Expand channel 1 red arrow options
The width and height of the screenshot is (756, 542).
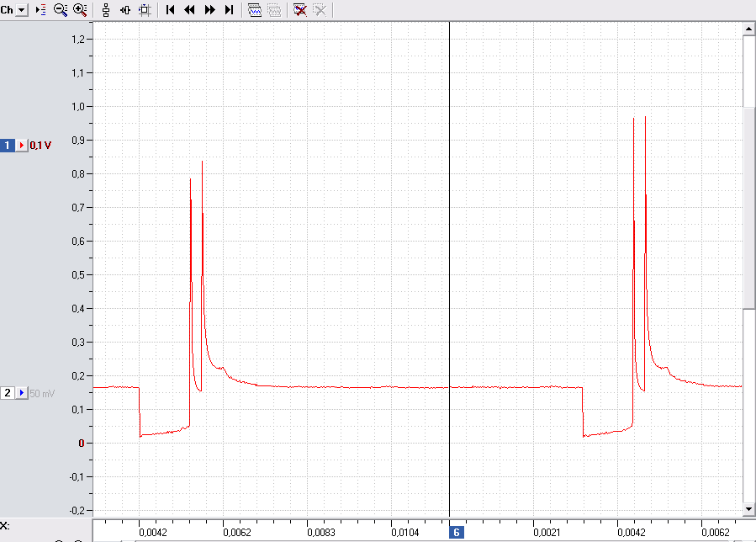[x=22, y=146]
